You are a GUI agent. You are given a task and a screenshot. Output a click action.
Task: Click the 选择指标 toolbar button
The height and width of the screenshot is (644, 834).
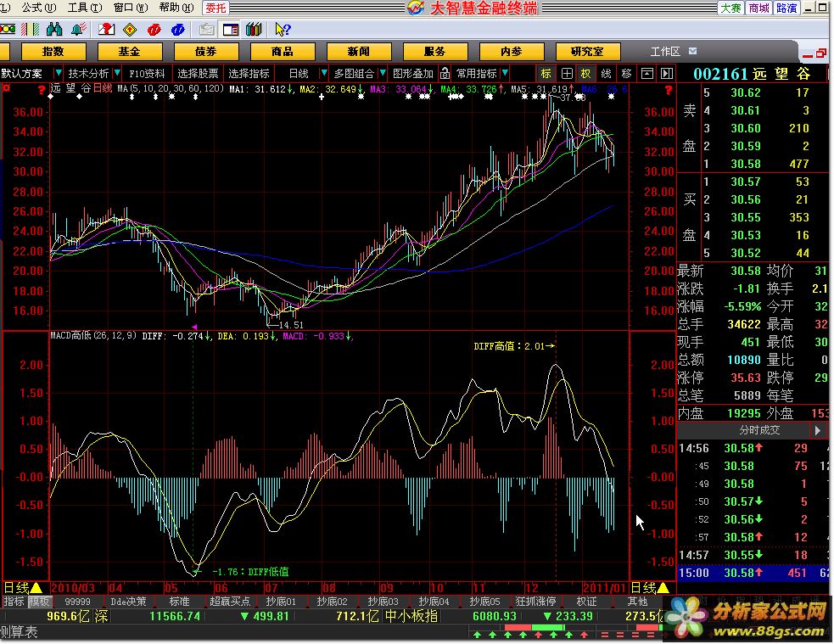[x=249, y=73]
